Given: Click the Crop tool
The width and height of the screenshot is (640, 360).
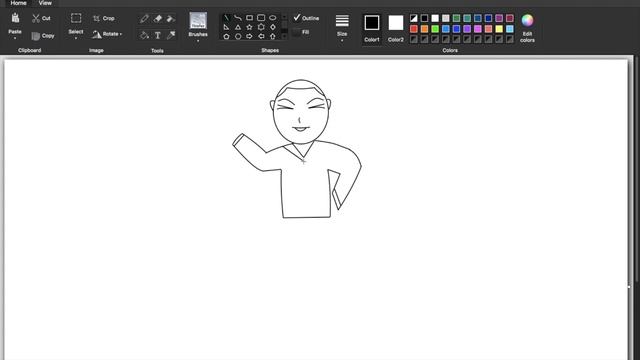Looking at the screenshot, I should [104, 18].
